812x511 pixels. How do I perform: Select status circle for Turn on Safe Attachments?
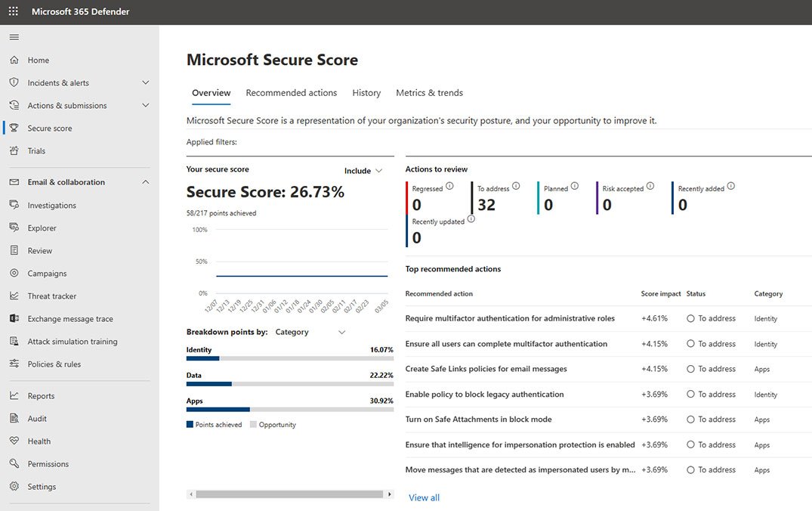tap(690, 420)
